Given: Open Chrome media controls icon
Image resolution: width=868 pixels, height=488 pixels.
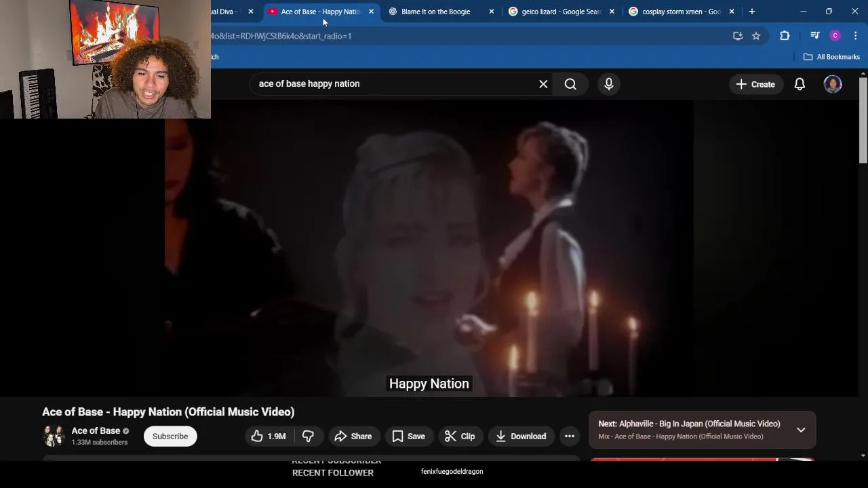Looking at the screenshot, I should click(815, 36).
